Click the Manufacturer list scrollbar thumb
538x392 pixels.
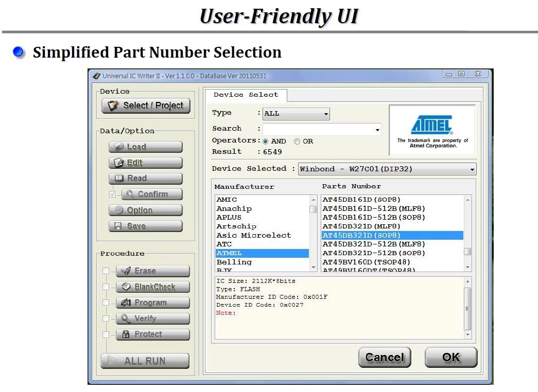point(313,209)
